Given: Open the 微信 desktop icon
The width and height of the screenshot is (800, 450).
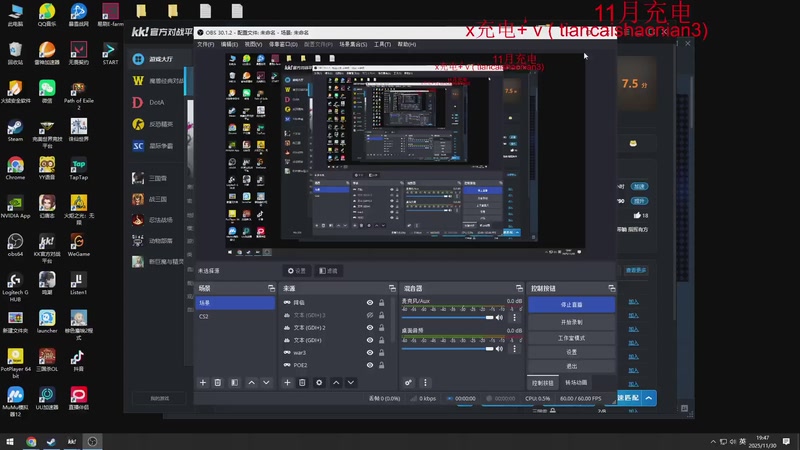Looking at the screenshot, I should [x=47, y=92].
